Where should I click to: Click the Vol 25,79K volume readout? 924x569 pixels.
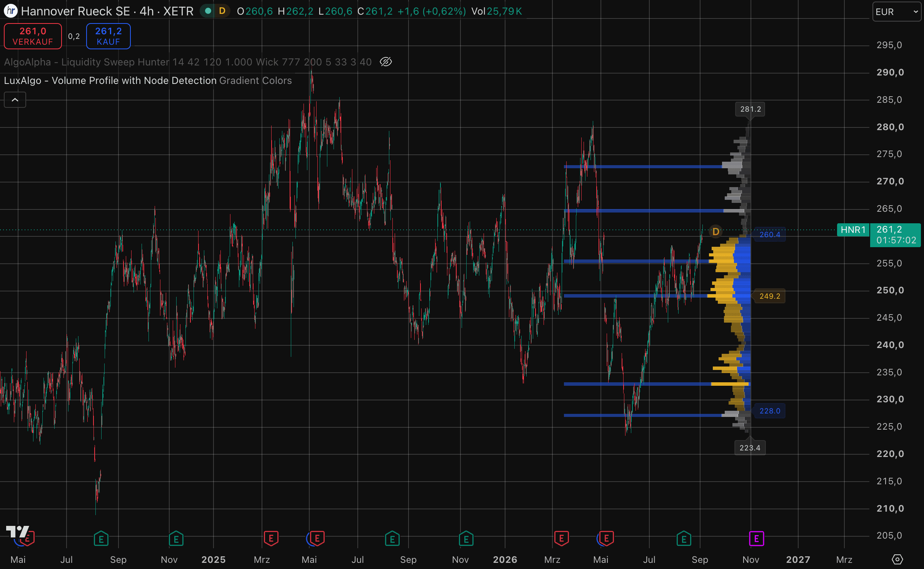tap(497, 11)
